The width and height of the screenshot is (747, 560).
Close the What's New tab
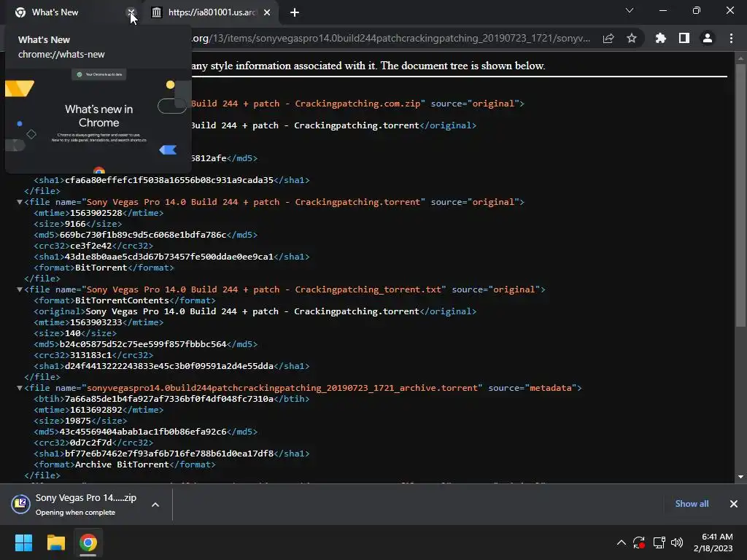click(x=131, y=12)
